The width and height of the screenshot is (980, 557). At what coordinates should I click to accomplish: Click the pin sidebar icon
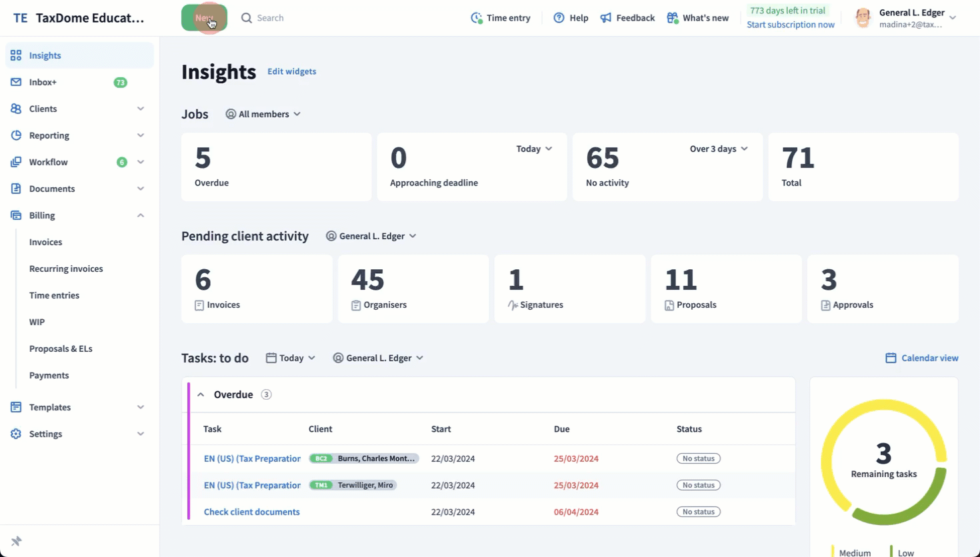[17, 541]
